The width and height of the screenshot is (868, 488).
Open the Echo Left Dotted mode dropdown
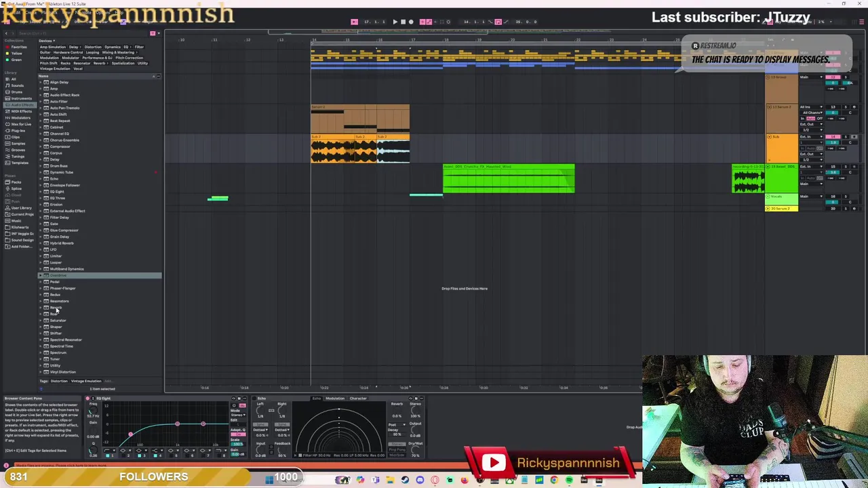(x=261, y=431)
